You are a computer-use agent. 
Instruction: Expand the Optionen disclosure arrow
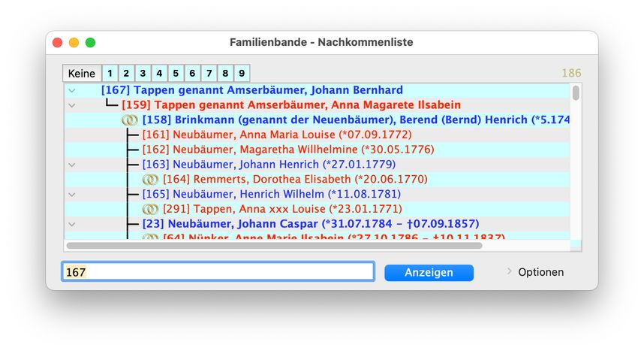pyautogui.click(x=509, y=271)
